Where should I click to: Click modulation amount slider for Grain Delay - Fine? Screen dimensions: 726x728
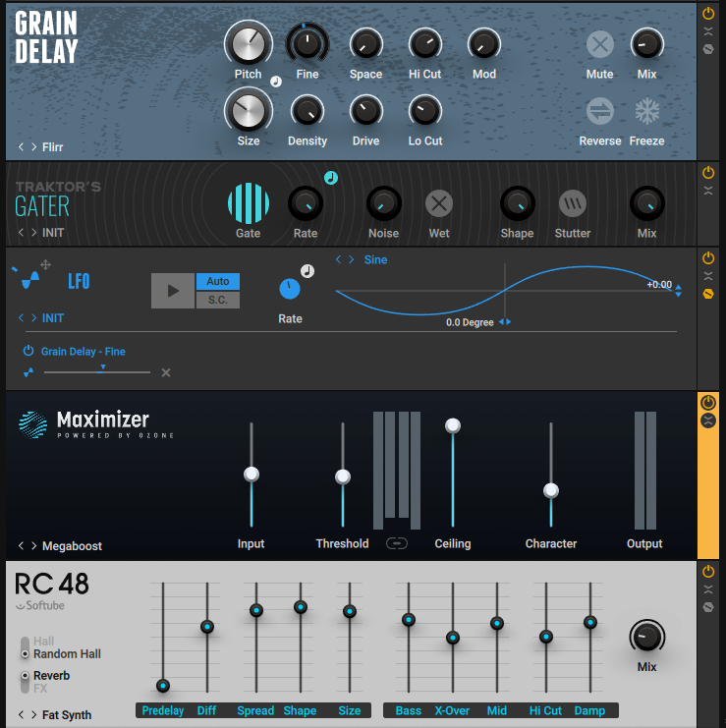click(97, 372)
